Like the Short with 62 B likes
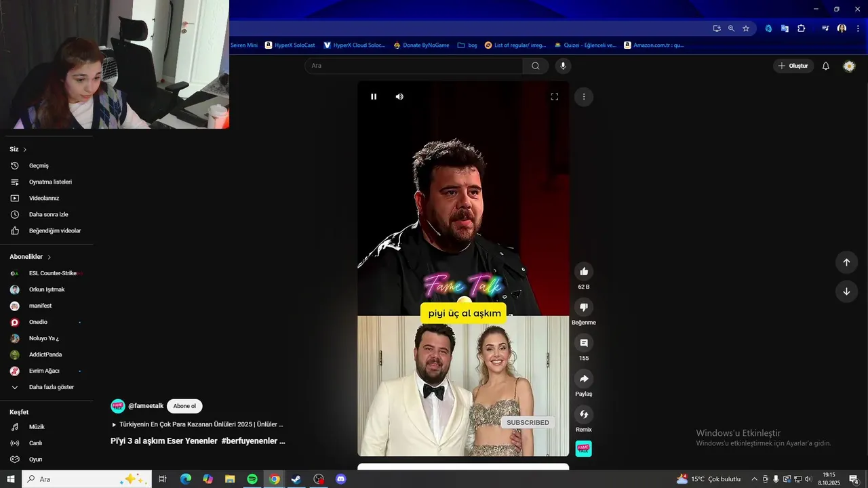This screenshot has width=868, height=488. click(x=584, y=272)
